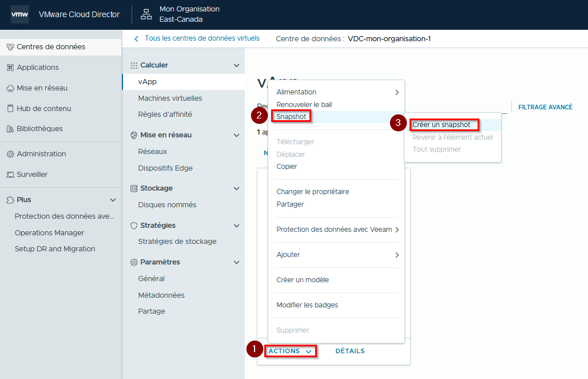The height and width of the screenshot is (379, 588).
Task: Collapse the Plus group chevron
Action: pos(113,200)
